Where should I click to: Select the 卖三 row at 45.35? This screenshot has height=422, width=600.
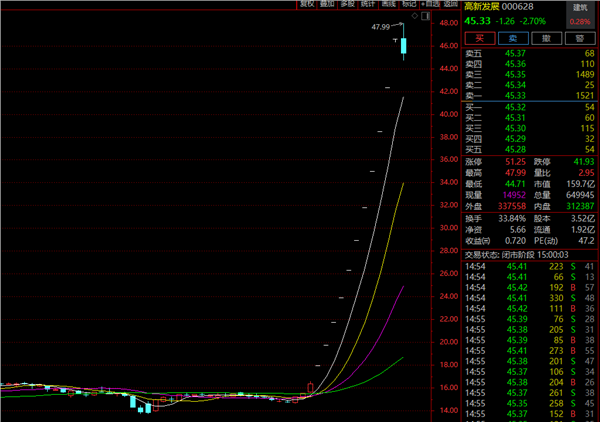pyautogui.click(x=530, y=75)
